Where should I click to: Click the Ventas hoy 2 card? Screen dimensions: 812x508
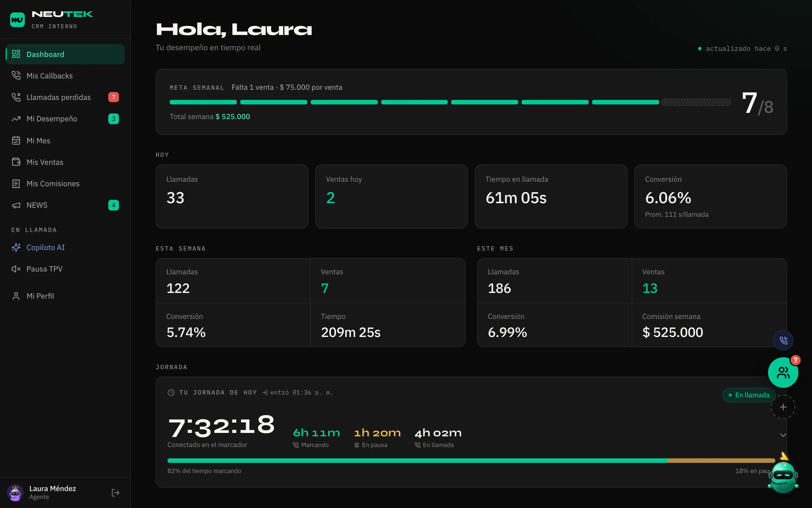pyautogui.click(x=392, y=196)
